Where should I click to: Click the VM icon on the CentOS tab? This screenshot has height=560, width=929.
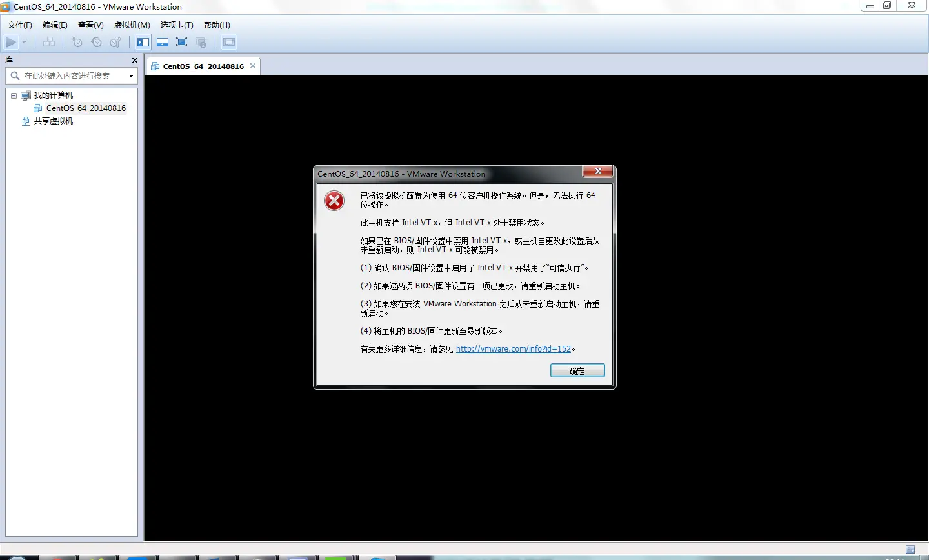coord(155,66)
